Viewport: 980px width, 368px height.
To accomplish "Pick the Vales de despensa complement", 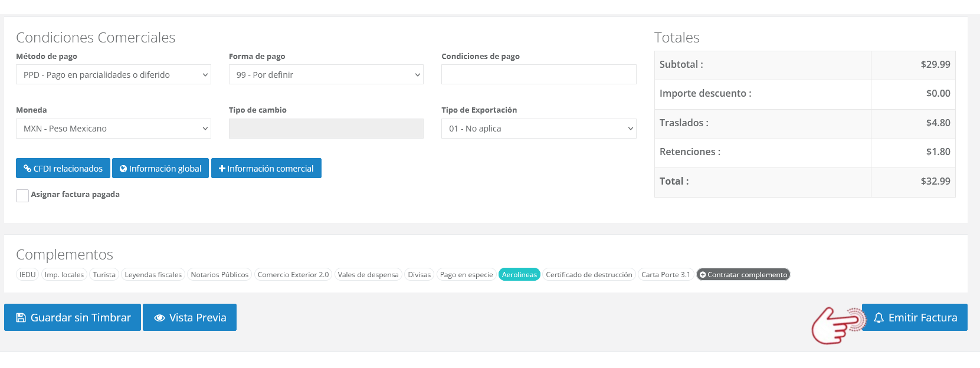I will point(368,275).
